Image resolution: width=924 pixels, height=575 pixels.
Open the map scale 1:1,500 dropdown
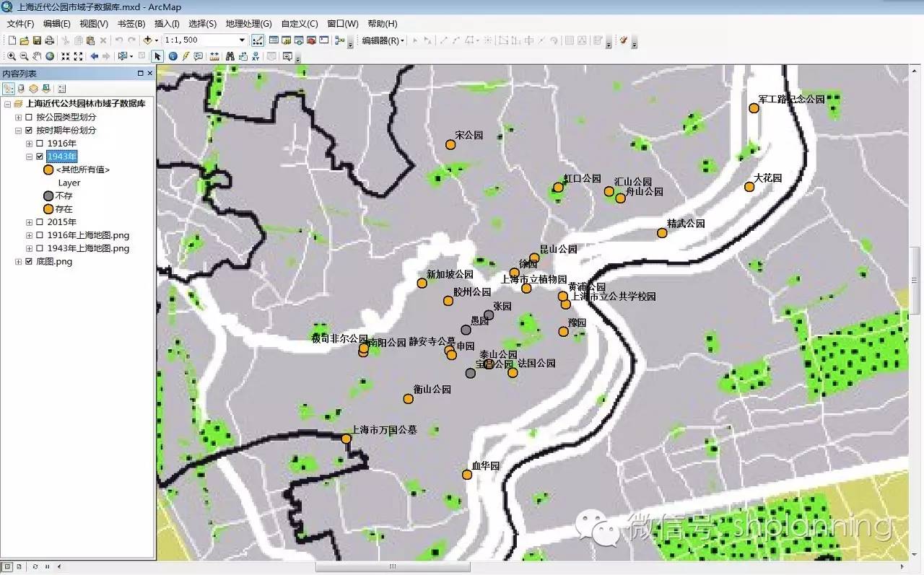[x=242, y=40]
